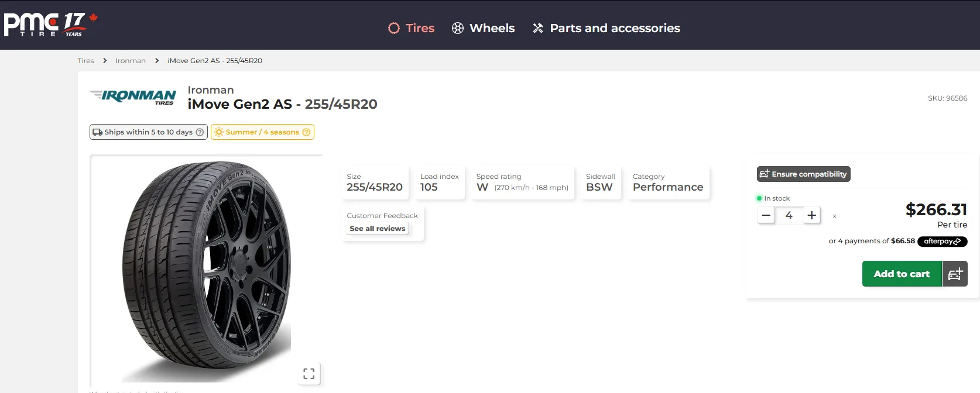980x393 pixels.
Task: Click the Ironman Tires brand logo
Action: [x=133, y=97]
